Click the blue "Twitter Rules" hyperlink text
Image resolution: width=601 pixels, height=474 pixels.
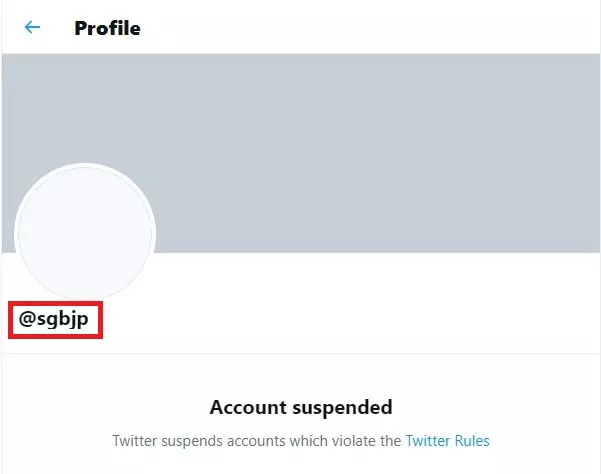447,439
